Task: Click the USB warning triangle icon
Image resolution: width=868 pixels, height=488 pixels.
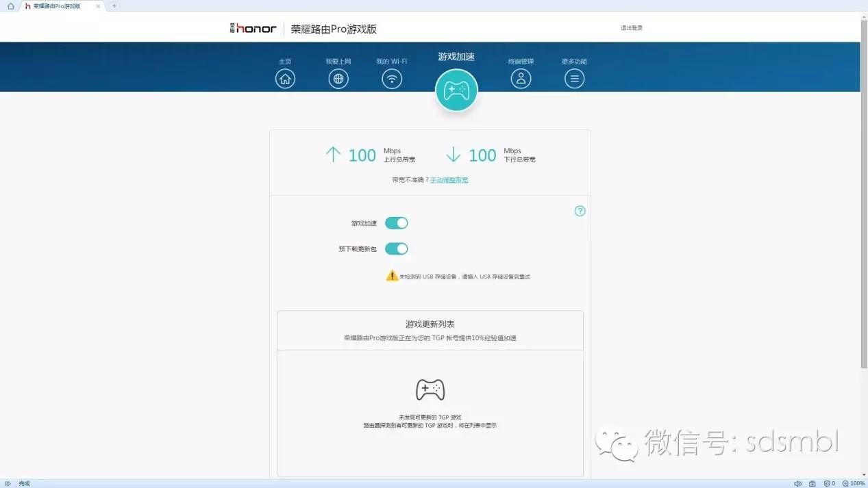Action: (392, 275)
